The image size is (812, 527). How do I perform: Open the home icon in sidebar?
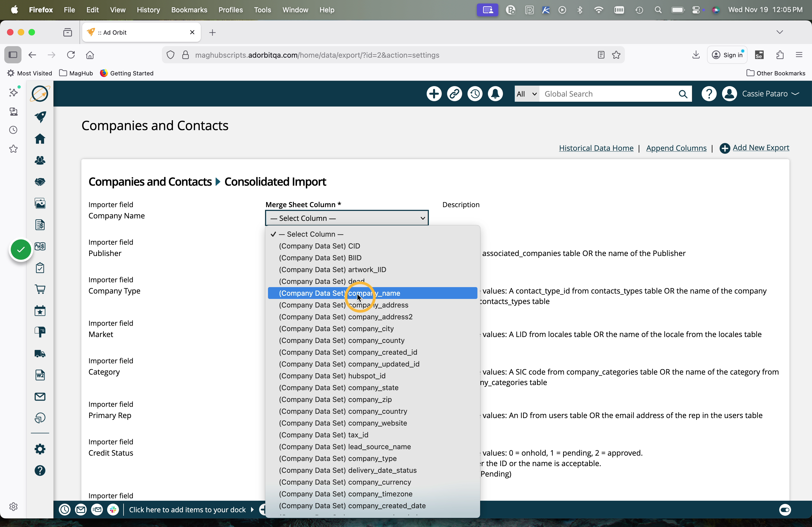[x=40, y=139]
